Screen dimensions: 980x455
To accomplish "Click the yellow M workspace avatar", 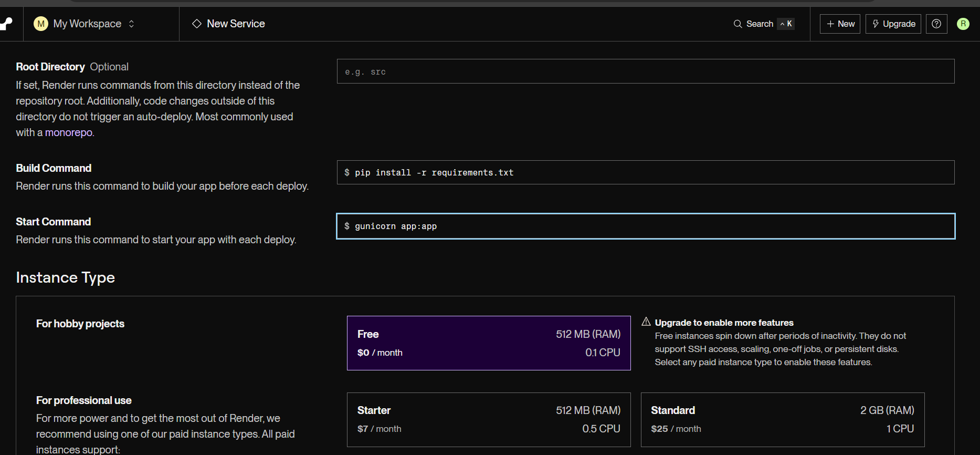I will 41,24.
